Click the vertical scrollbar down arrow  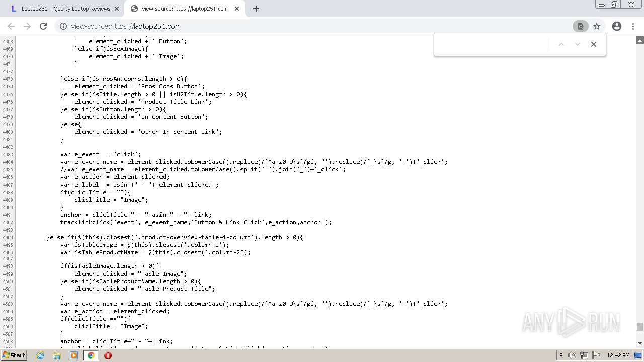tap(640, 343)
